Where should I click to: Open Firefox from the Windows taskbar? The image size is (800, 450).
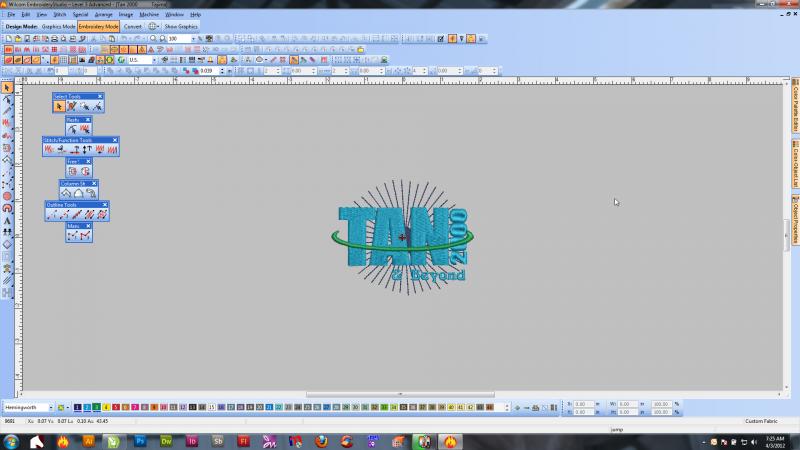click(x=321, y=441)
